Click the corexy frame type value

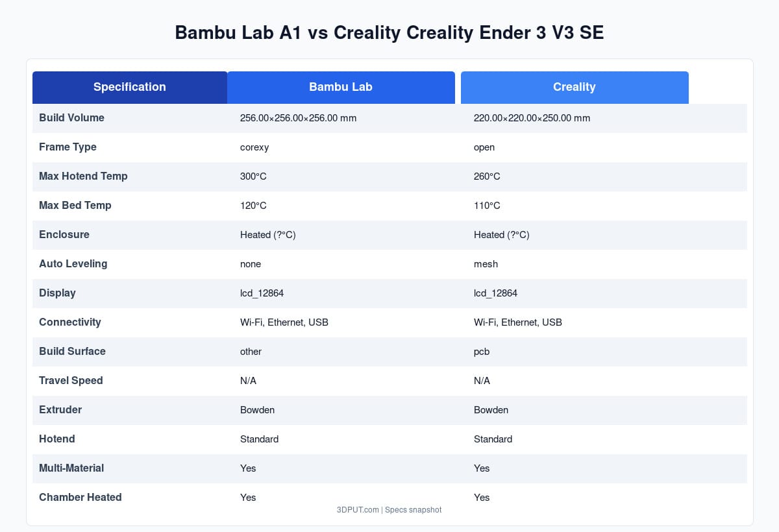(254, 147)
